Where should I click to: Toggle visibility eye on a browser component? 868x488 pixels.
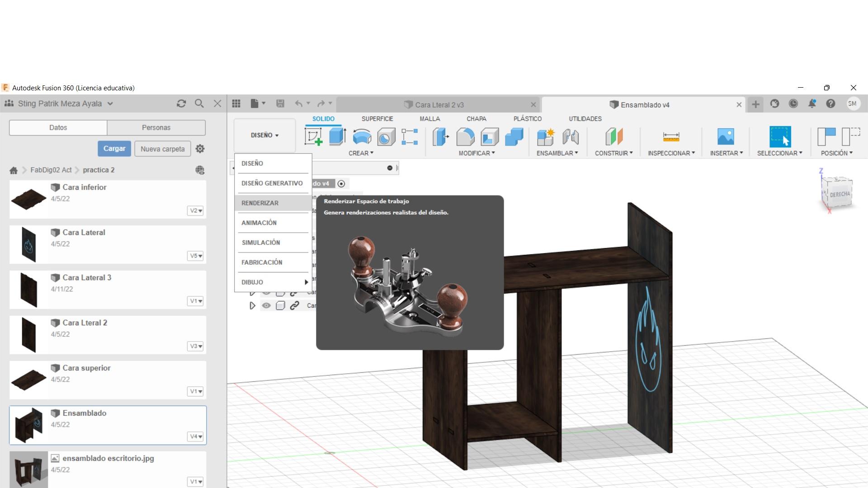pos(266,305)
